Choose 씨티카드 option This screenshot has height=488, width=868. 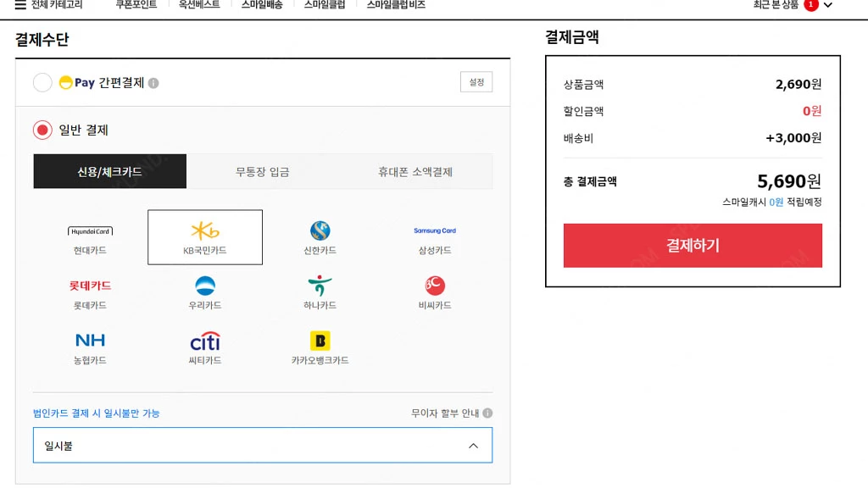click(205, 348)
